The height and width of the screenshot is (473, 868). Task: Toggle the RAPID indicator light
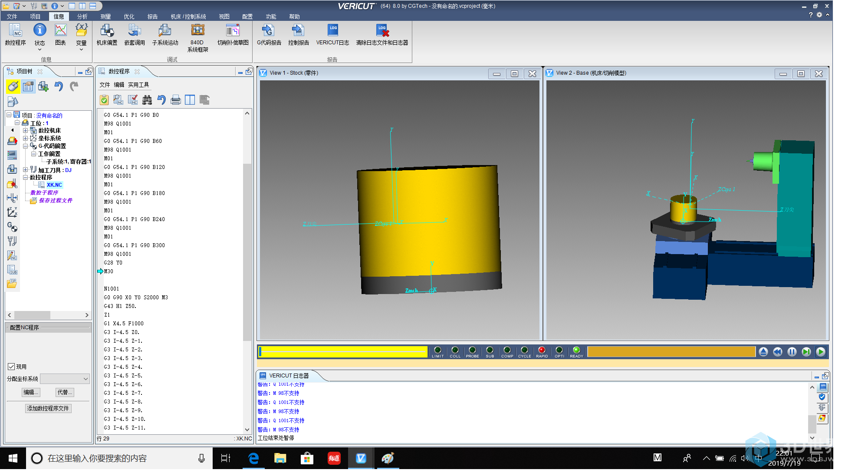(542, 350)
